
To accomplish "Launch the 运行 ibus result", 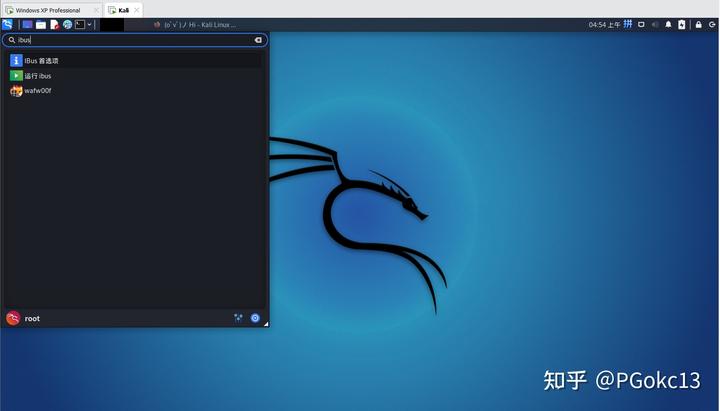I will click(135, 76).
